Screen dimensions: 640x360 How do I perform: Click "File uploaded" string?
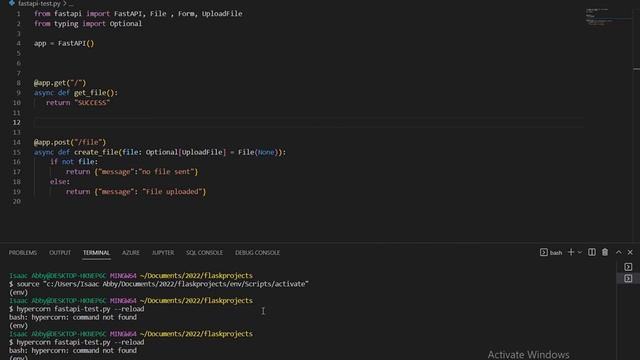pyautogui.click(x=172, y=191)
